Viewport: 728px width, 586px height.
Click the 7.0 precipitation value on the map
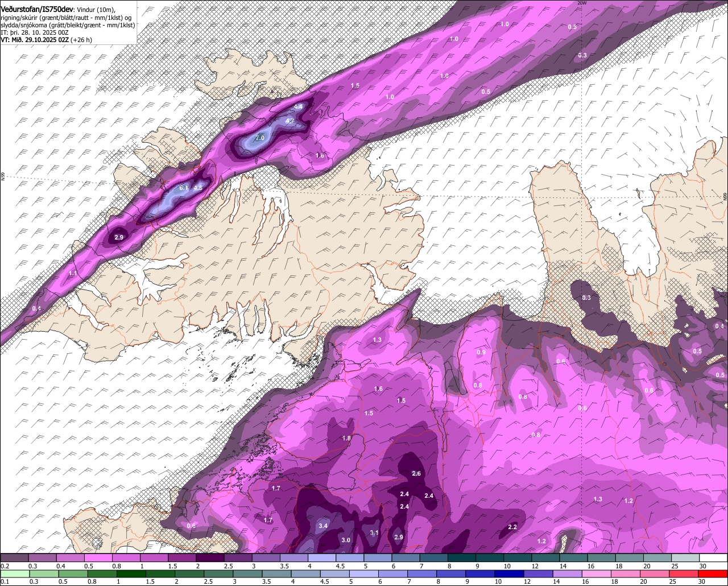point(260,138)
